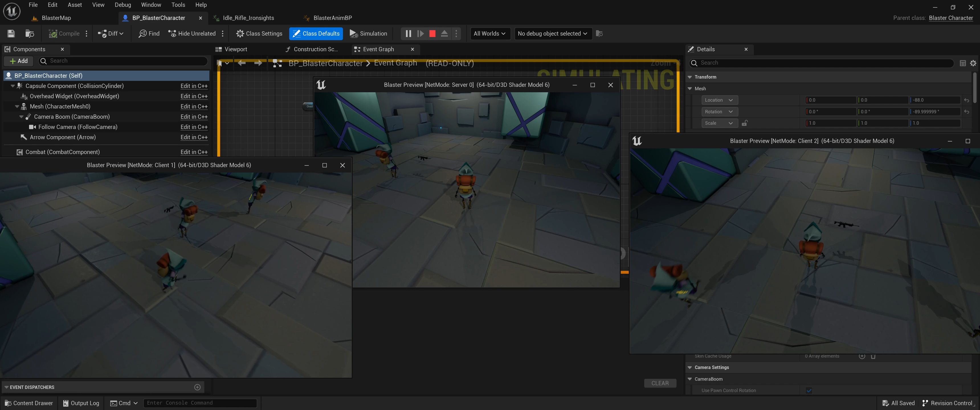Click the Save blueprint icon

pos(11,34)
